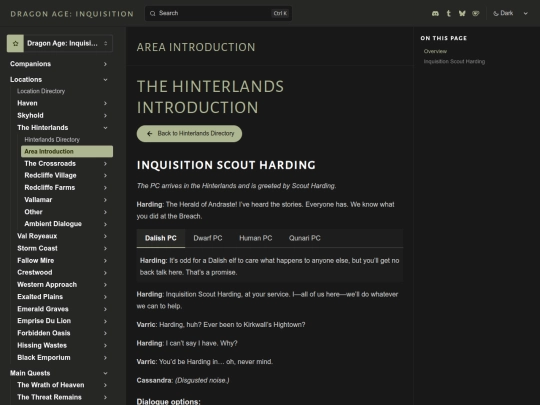540x405 pixels.
Task: Click the star icon beside Dragon Age: Inquisi…
Action: [15, 43]
